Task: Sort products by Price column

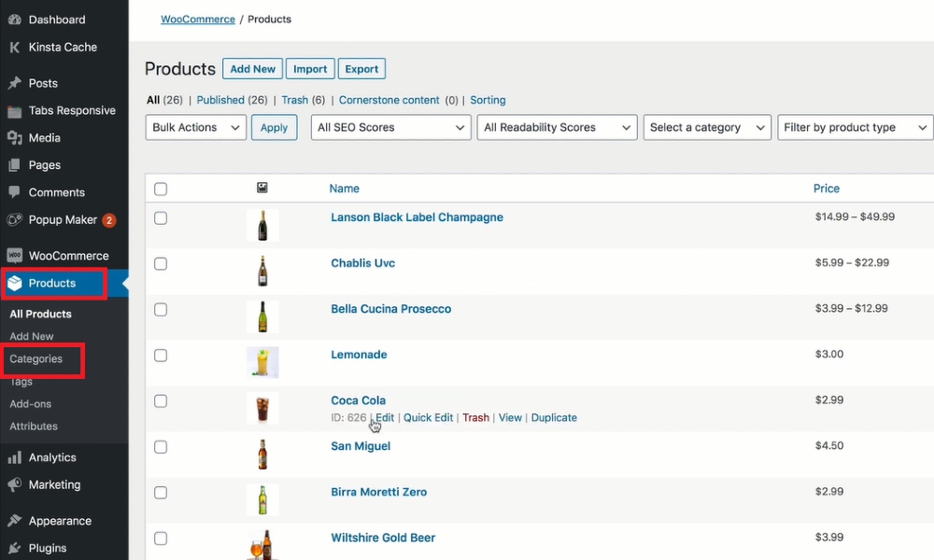Action: coord(827,189)
